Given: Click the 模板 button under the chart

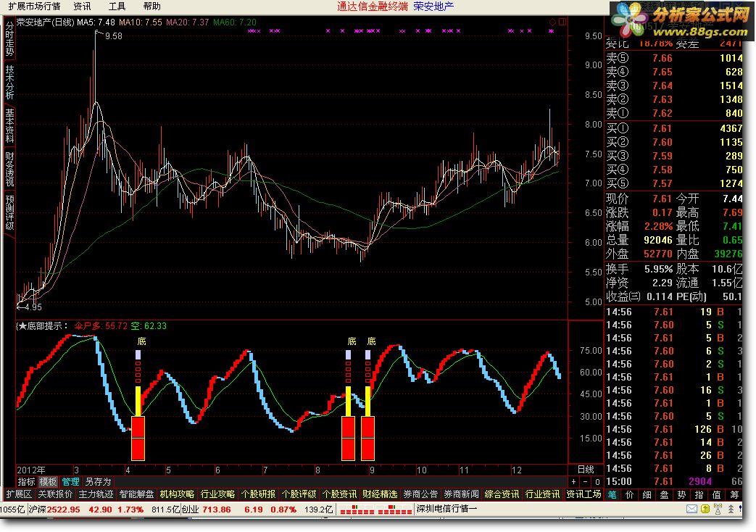Looking at the screenshot, I should (49, 481).
